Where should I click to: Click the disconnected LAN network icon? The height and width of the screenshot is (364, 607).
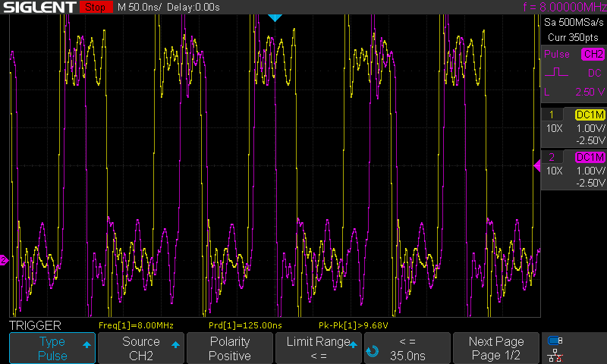555,355
